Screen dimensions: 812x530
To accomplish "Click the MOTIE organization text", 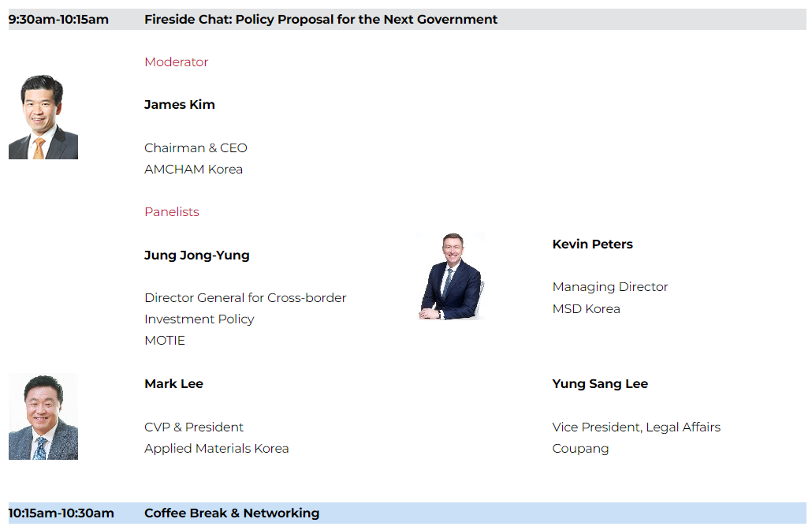I will click(x=165, y=341).
